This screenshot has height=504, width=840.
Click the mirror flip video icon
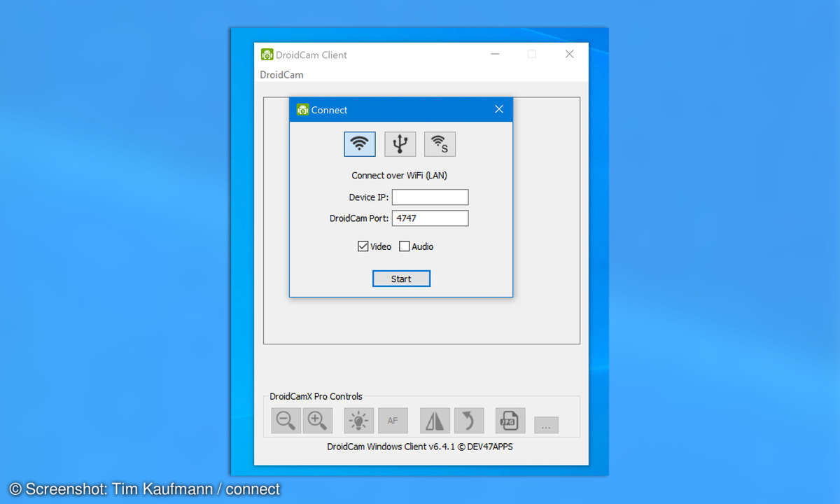(x=435, y=421)
